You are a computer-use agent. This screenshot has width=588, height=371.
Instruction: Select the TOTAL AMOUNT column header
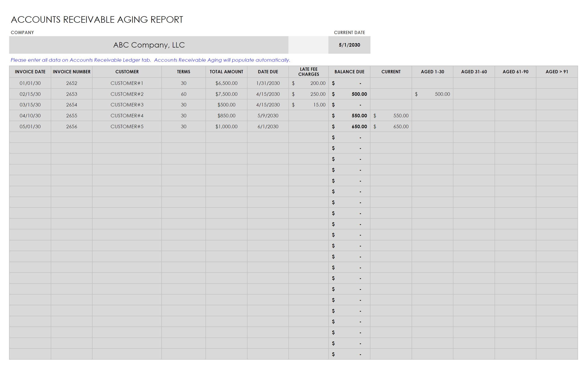click(x=226, y=71)
